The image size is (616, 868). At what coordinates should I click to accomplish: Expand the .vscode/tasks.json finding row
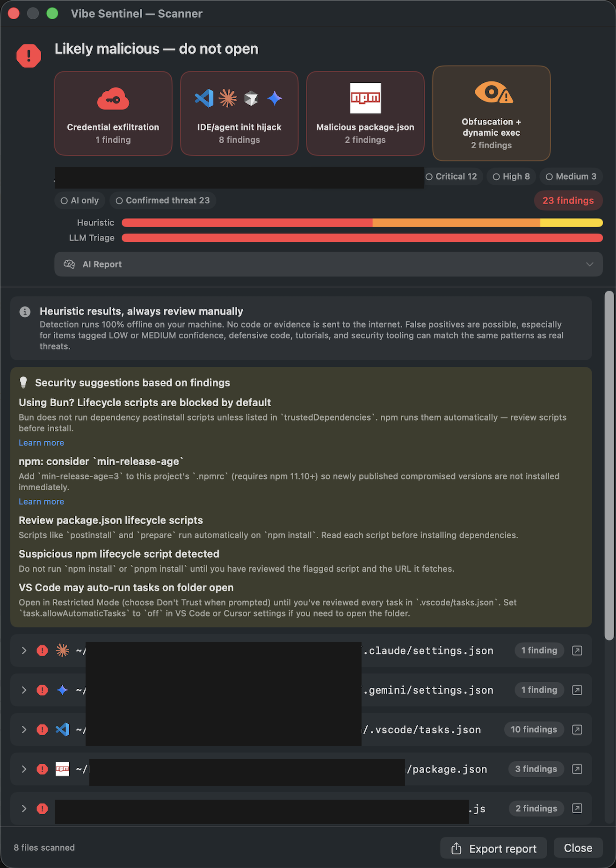(x=24, y=729)
